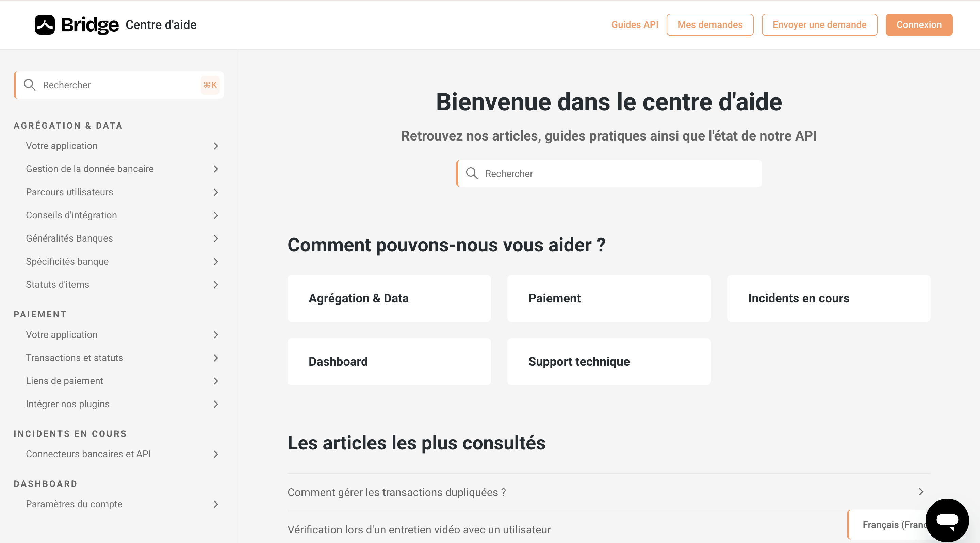Screen dimensions: 980x543
Task: Click DASHBOARD sidebar heading
Action: point(45,484)
